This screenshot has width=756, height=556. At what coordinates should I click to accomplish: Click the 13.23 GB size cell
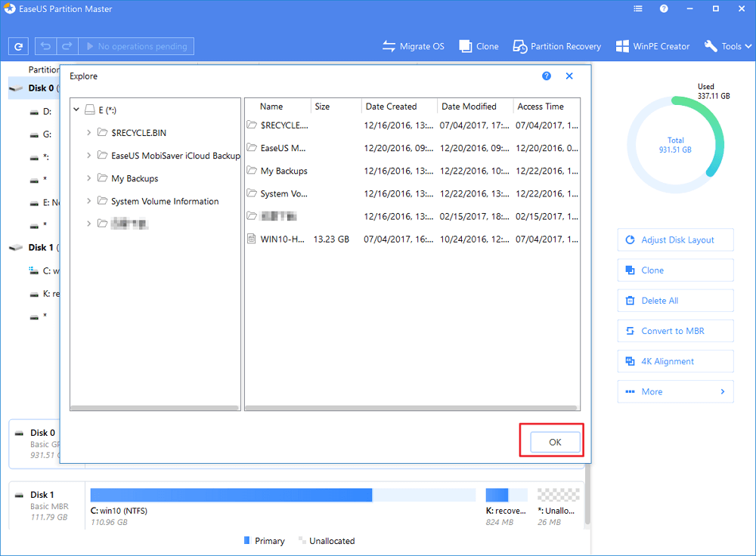331,239
